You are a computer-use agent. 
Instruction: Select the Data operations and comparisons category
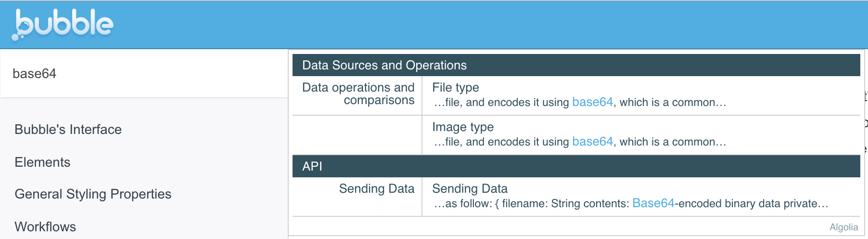(358, 94)
